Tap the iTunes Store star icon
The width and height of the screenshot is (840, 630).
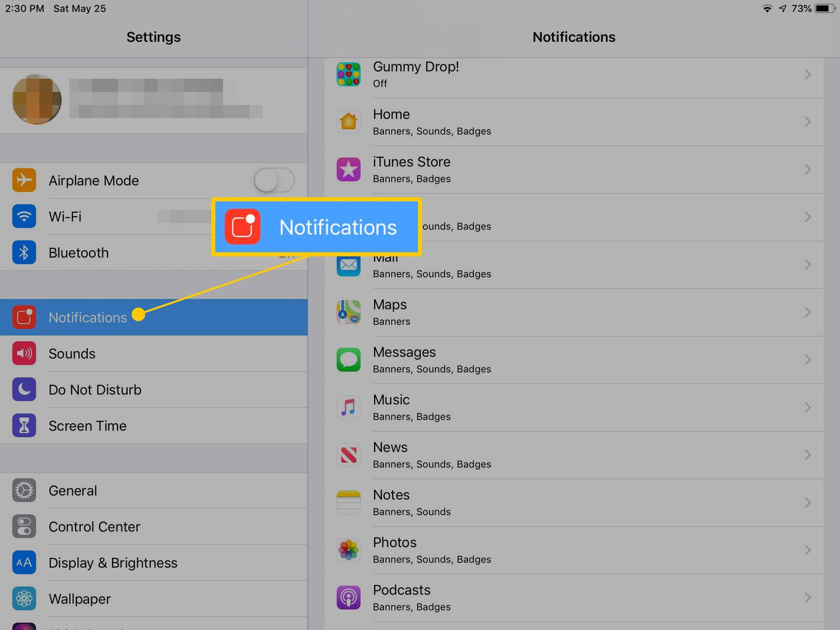click(348, 169)
